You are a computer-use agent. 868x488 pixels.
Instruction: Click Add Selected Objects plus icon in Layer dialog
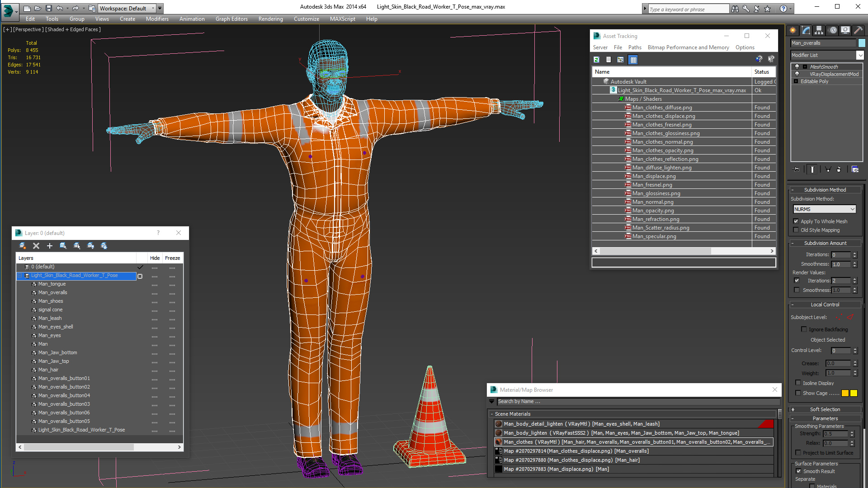point(50,246)
